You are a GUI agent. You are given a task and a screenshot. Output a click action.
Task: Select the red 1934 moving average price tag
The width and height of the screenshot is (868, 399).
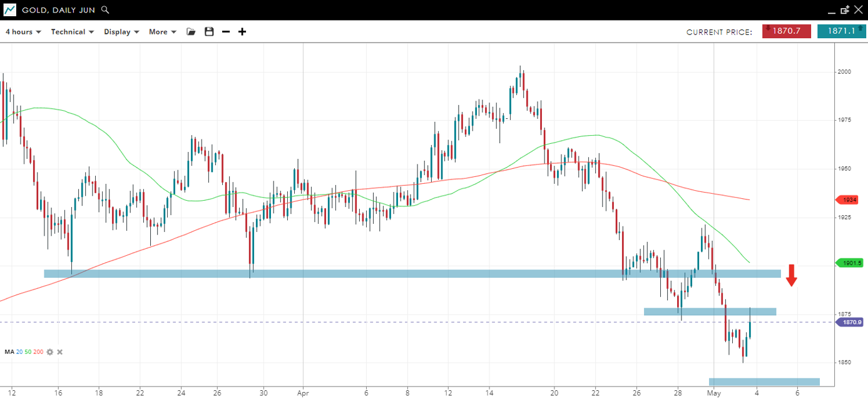point(849,199)
